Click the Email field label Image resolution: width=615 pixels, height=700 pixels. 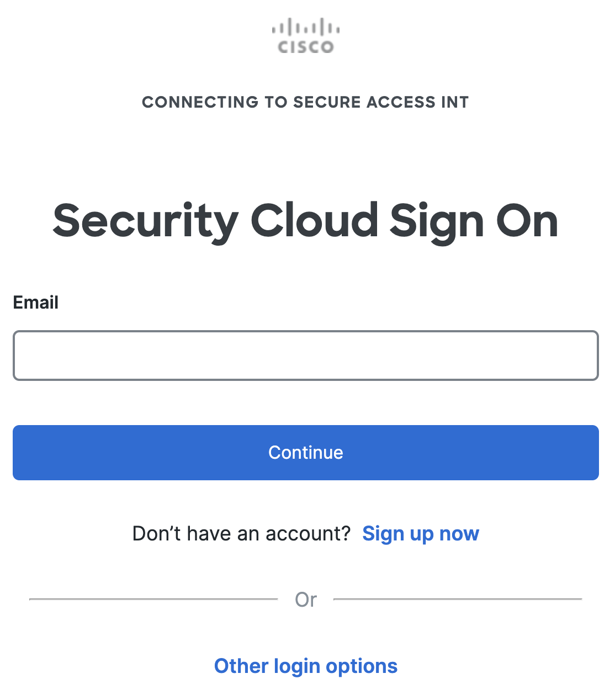point(36,303)
